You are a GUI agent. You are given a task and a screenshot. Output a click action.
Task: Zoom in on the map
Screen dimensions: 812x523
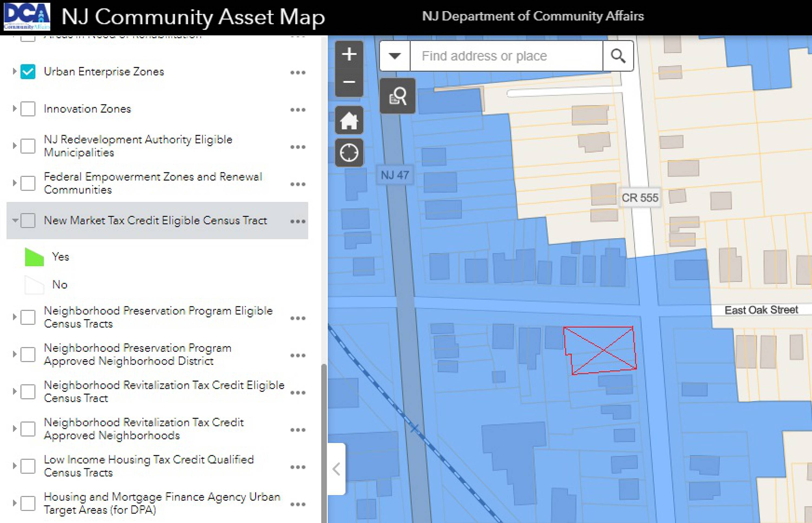point(349,54)
